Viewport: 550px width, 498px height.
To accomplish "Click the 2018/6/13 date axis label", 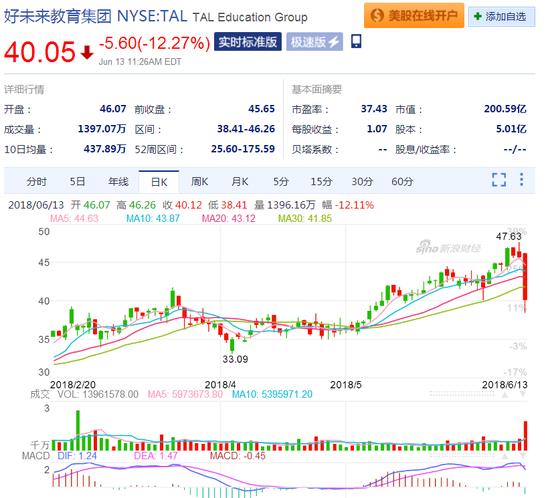I will click(x=505, y=385).
